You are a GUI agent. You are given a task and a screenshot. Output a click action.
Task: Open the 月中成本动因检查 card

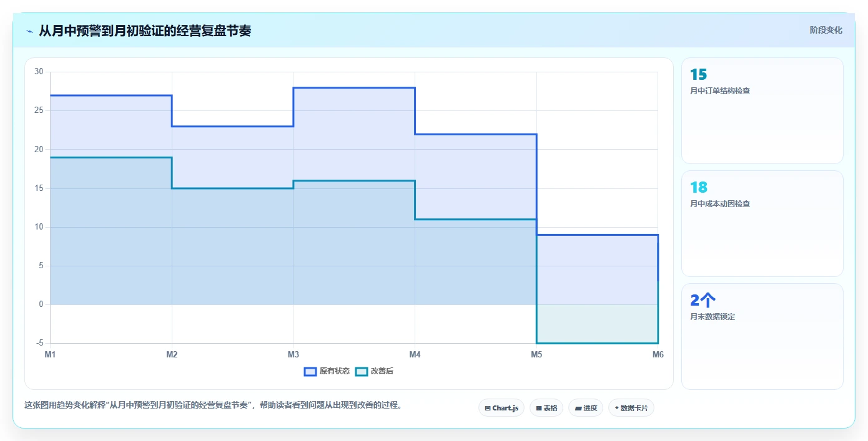(x=762, y=224)
